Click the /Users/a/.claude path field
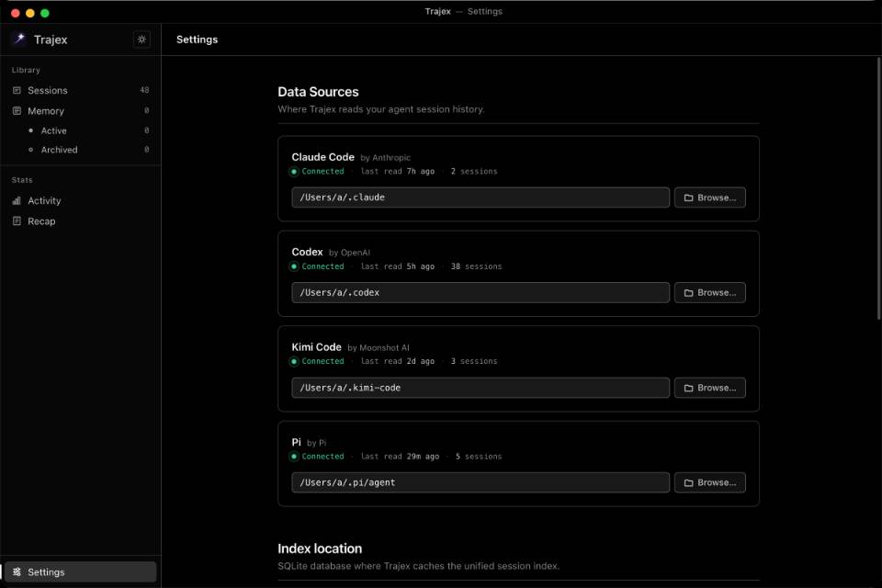The image size is (882, 588). [x=481, y=198]
